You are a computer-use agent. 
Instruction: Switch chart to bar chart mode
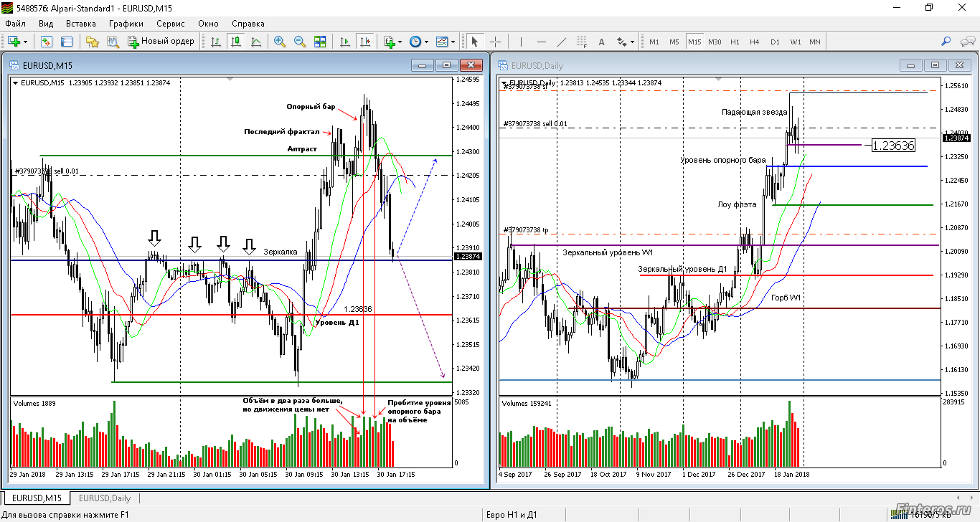point(215,42)
